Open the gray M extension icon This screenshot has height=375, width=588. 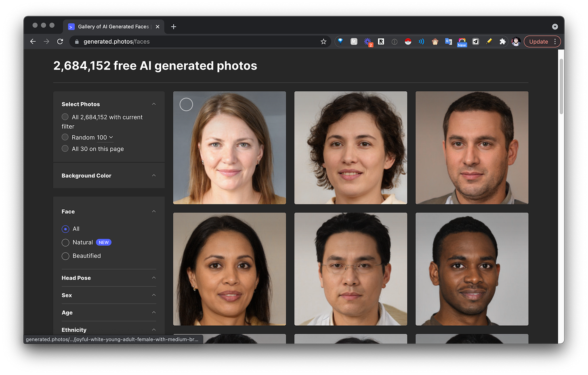click(354, 42)
